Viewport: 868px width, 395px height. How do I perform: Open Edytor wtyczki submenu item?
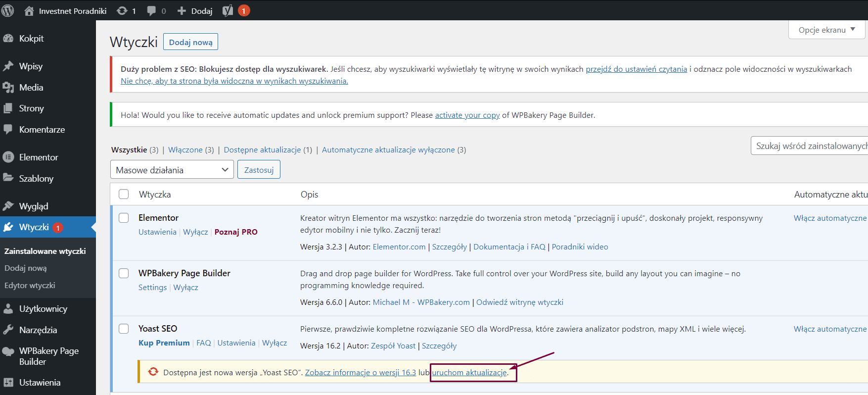(x=30, y=286)
